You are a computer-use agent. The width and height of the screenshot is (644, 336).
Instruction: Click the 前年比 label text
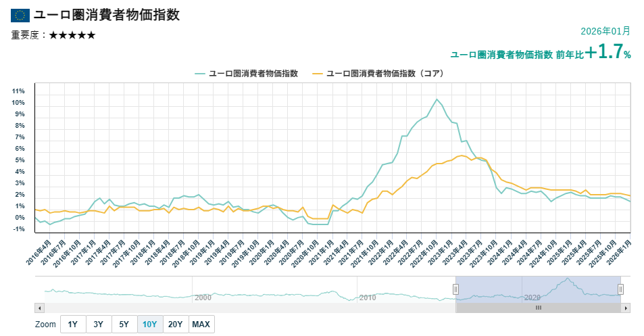pos(570,55)
